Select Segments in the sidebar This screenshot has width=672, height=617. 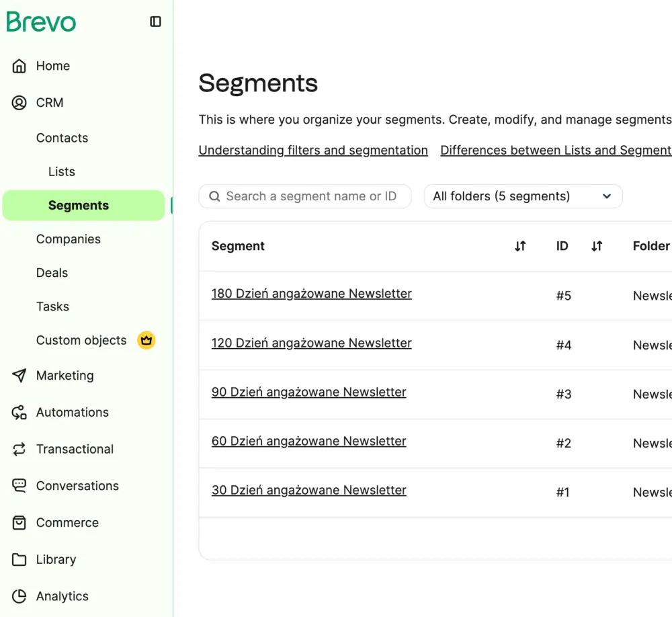tap(83, 206)
